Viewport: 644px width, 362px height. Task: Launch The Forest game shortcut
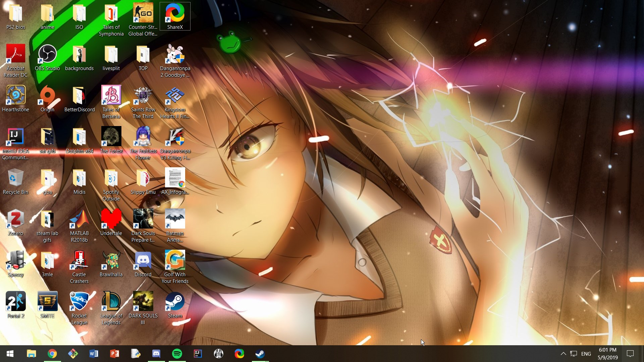pos(111,140)
